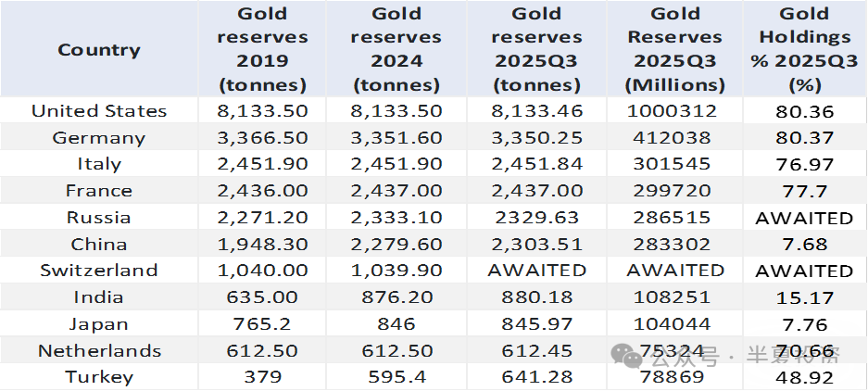This screenshot has height=391, width=868.
Task: Select the redacted black cell for United States
Action: tap(804, 111)
